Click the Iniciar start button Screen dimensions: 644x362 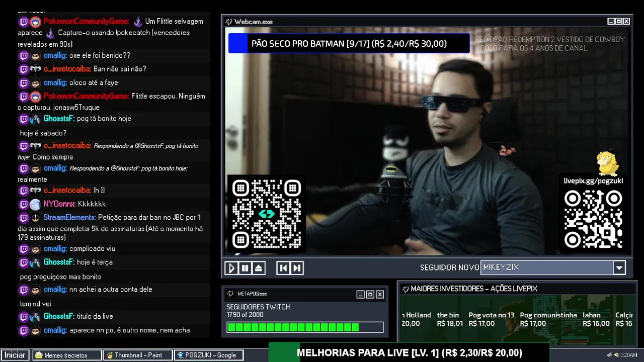(x=15, y=355)
